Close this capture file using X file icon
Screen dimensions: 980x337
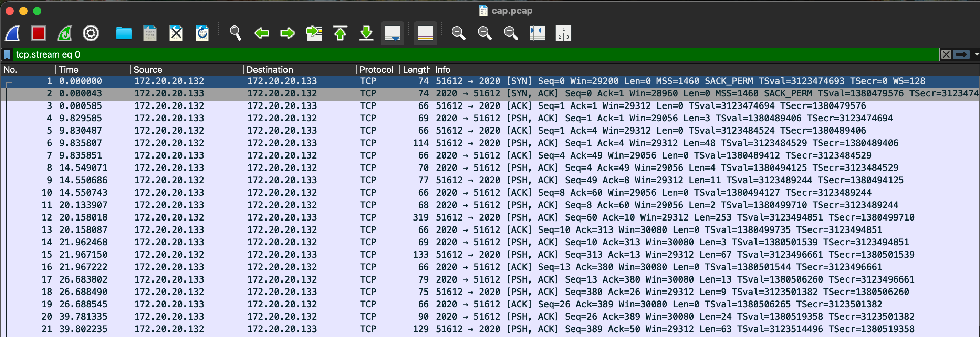click(176, 33)
